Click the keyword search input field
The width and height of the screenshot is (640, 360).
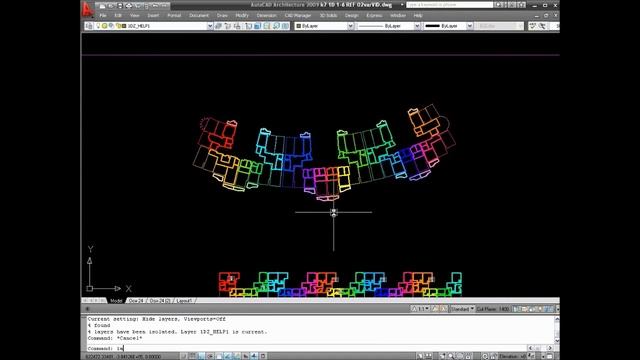point(449,5)
